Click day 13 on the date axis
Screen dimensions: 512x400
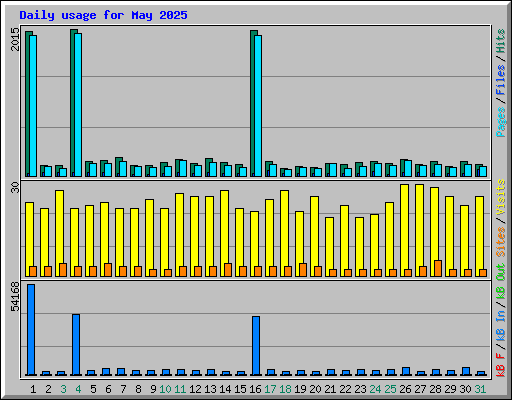point(210,389)
